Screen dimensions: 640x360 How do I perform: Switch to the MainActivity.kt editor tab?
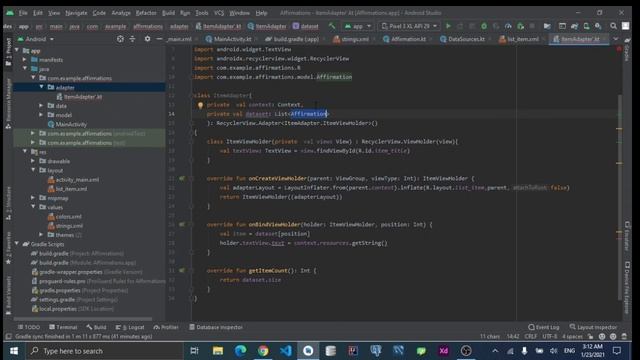232,39
